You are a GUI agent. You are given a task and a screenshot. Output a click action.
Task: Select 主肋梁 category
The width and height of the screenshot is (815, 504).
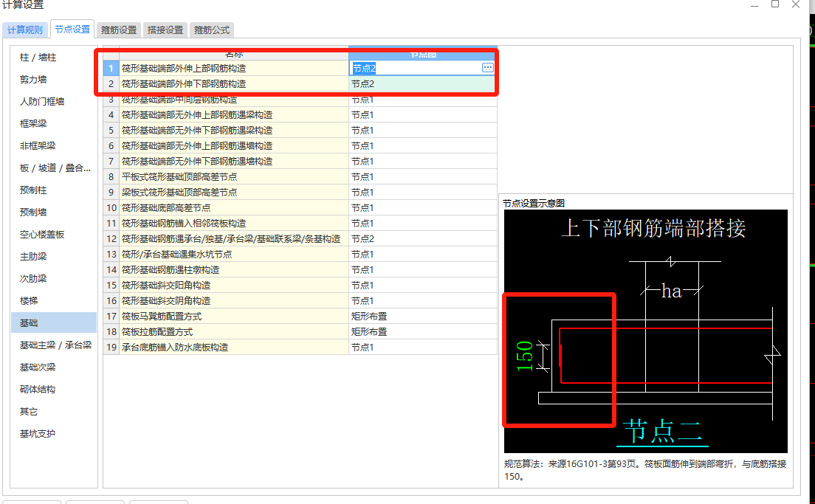[33, 256]
